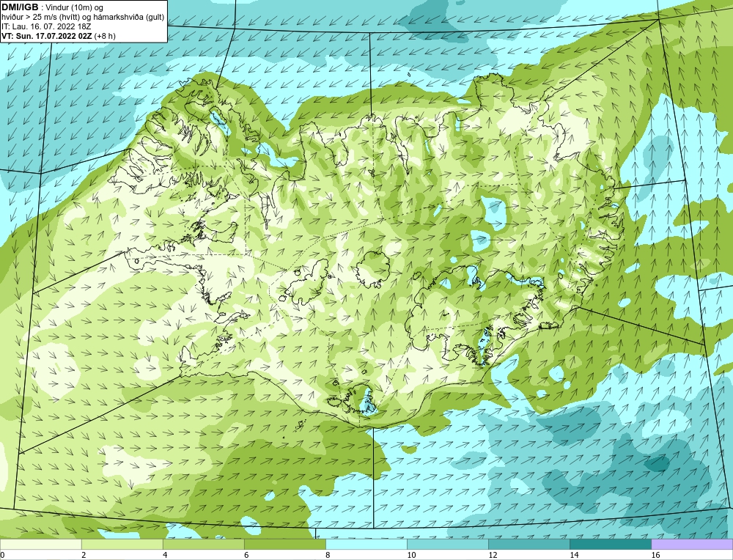Image resolution: width=733 pixels, height=560 pixels.
Task: Click the 8–10 m/s light cyan legend swatch
Action: [x=366, y=544]
